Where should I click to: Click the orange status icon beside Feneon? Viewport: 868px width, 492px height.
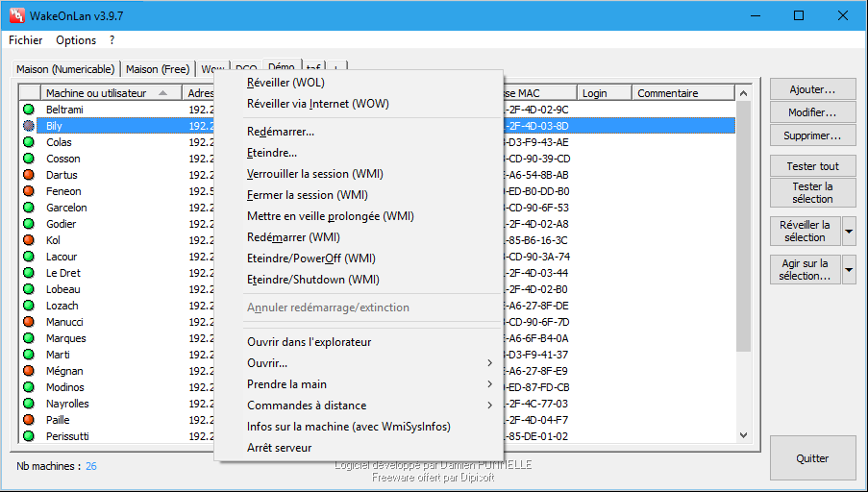[29, 191]
